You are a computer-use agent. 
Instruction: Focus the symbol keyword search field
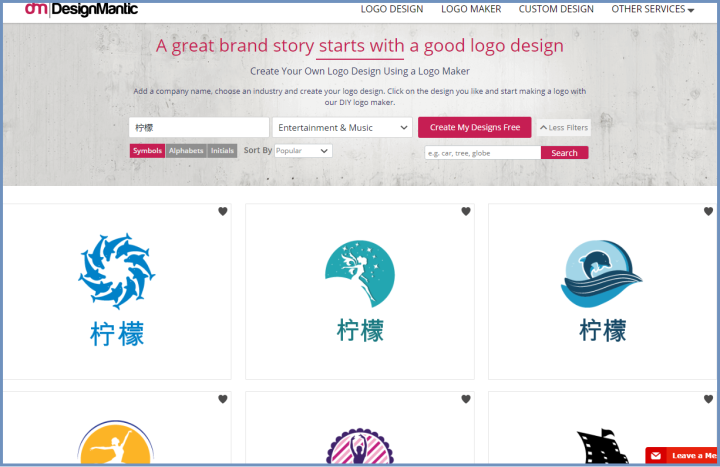click(x=483, y=153)
